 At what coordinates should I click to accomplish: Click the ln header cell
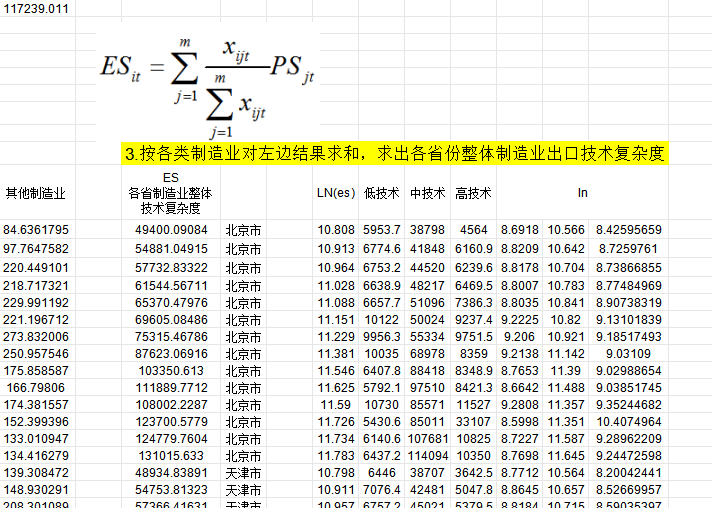click(x=582, y=192)
